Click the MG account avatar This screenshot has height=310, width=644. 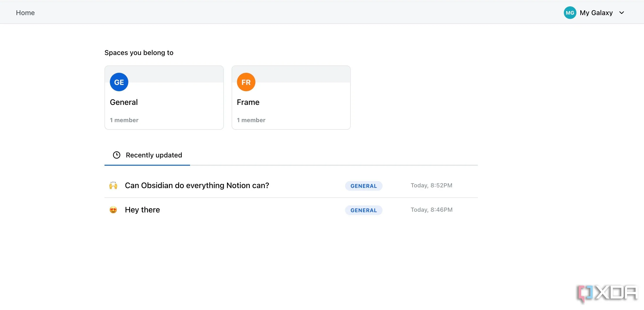(570, 13)
